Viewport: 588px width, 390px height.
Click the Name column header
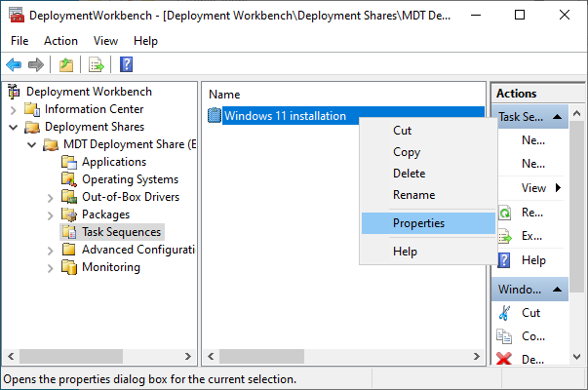pyautogui.click(x=224, y=95)
